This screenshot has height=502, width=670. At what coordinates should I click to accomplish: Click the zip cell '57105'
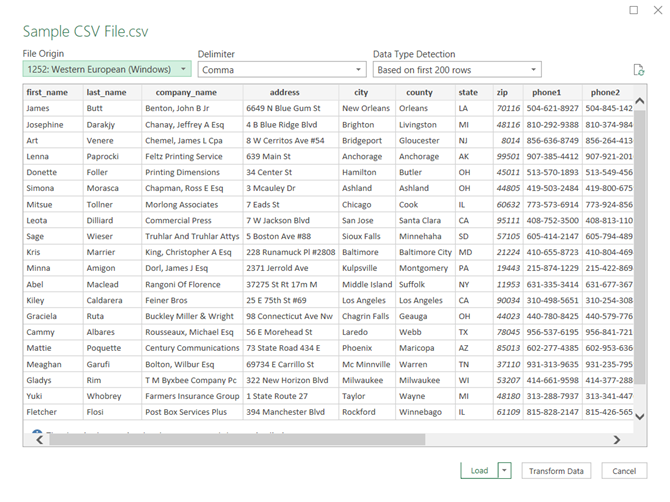point(508,236)
